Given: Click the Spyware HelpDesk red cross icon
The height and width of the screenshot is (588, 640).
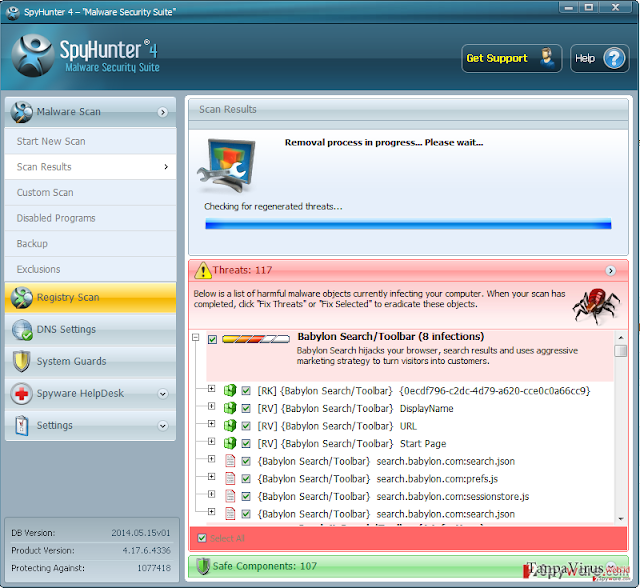Looking at the screenshot, I should (22, 394).
